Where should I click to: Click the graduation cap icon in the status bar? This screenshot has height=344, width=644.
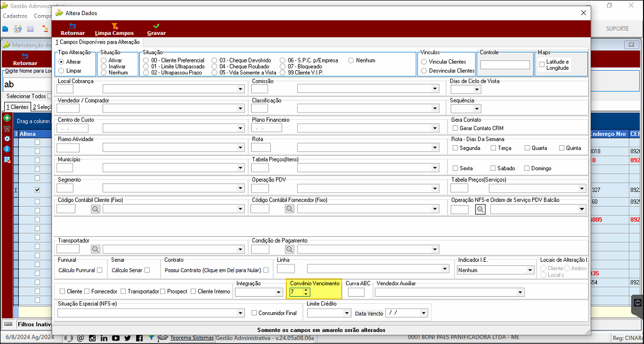[x=163, y=338]
